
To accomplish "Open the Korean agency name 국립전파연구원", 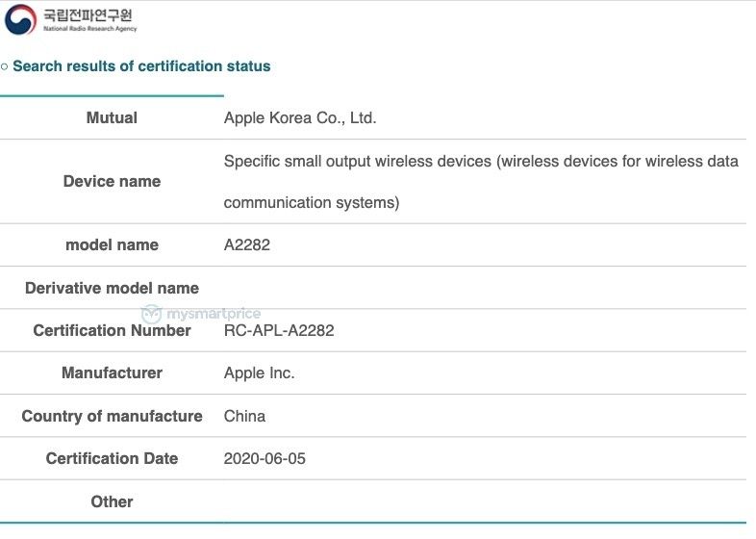I will pos(88,15).
